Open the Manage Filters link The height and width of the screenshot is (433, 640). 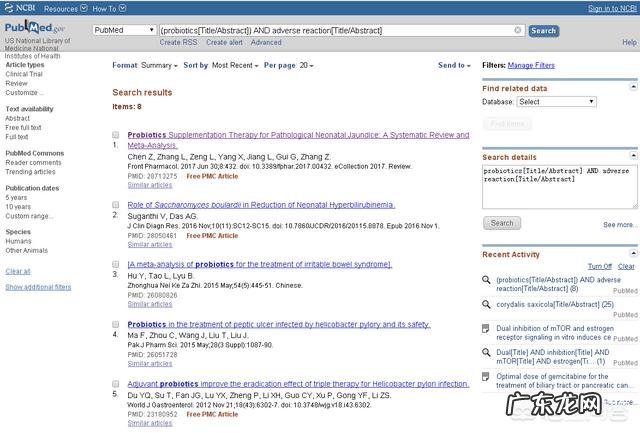coord(531,65)
